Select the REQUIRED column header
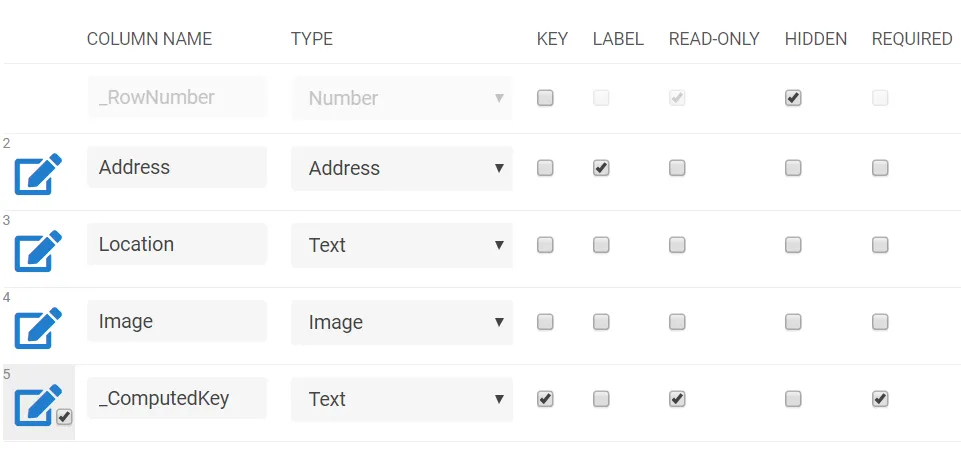Image resolution: width=961 pixels, height=454 pixels. [x=912, y=39]
